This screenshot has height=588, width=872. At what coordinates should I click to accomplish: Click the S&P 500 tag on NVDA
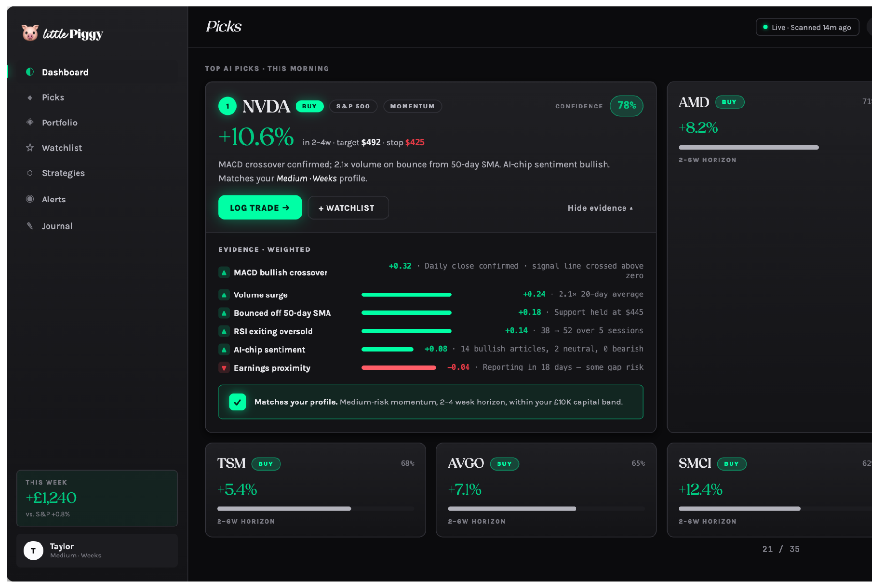coord(353,106)
